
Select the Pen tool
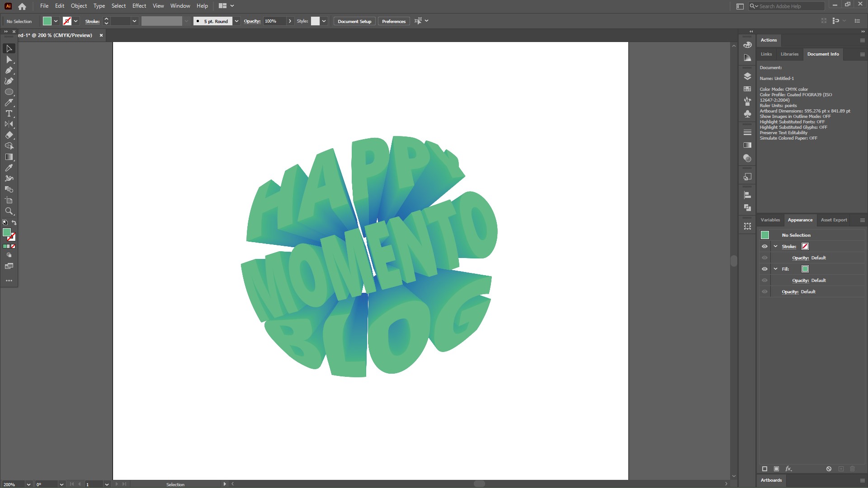click(x=9, y=70)
